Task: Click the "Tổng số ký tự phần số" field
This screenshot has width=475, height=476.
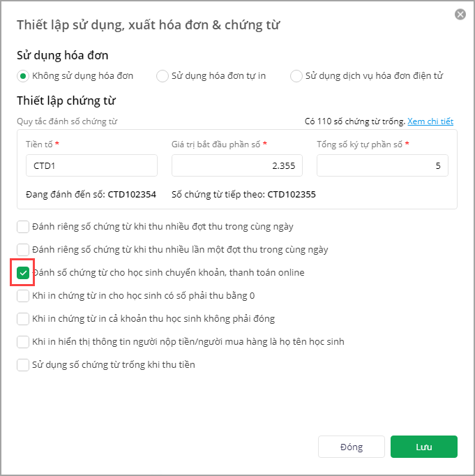Action: click(x=382, y=165)
